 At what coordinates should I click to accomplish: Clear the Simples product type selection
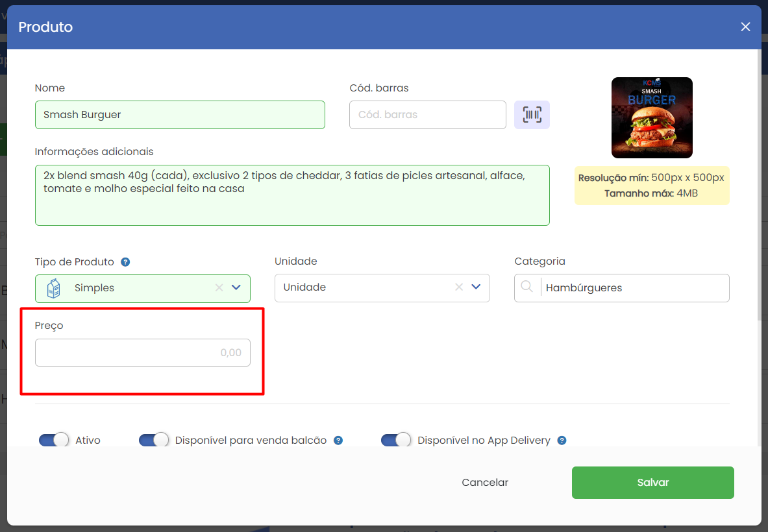click(x=219, y=288)
